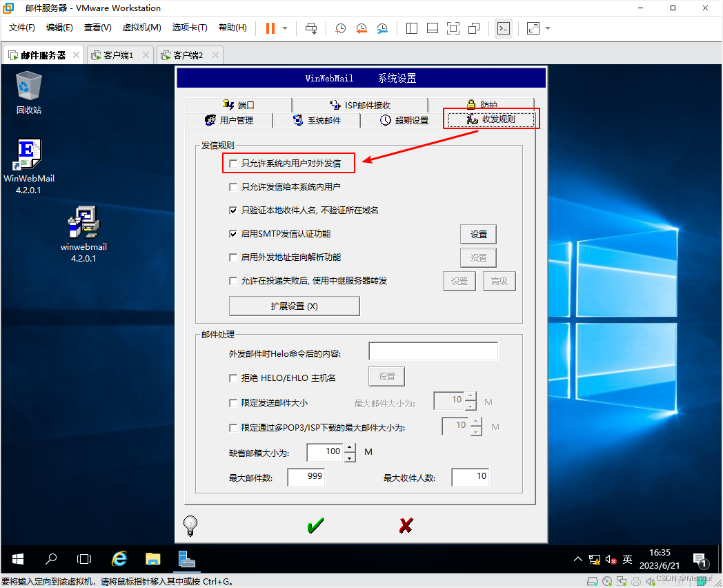Uncheck 启用SMTP发信认证功能 checkbox
The height and width of the screenshot is (588, 723).
click(x=233, y=234)
